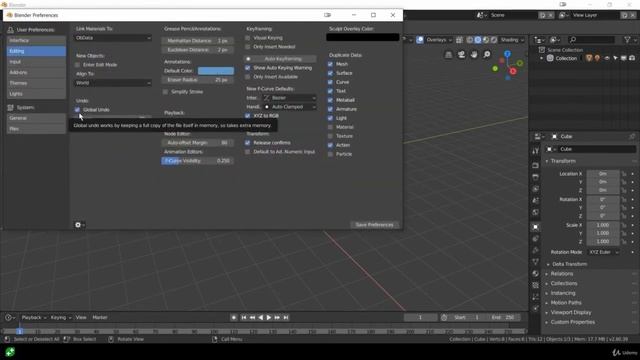Toggle Collection visibility eye in outliner
The width and height of the screenshot is (640, 360).
[x=607, y=58]
